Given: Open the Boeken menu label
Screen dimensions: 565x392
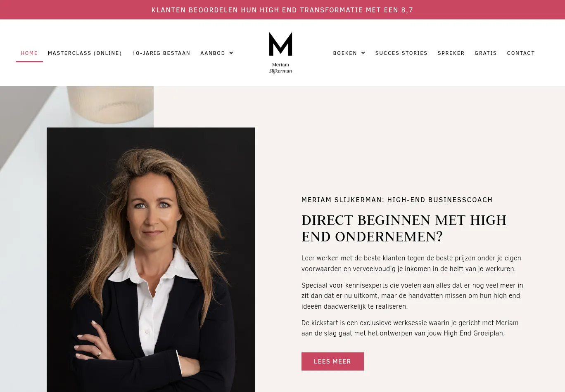Looking at the screenshot, I should (345, 53).
